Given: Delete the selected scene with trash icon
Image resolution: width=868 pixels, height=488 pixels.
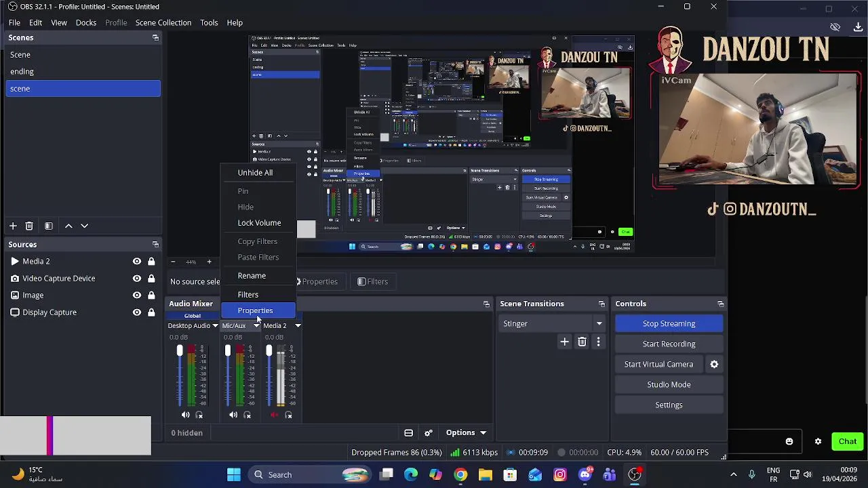Looking at the screenshot, I should point(29,226).
